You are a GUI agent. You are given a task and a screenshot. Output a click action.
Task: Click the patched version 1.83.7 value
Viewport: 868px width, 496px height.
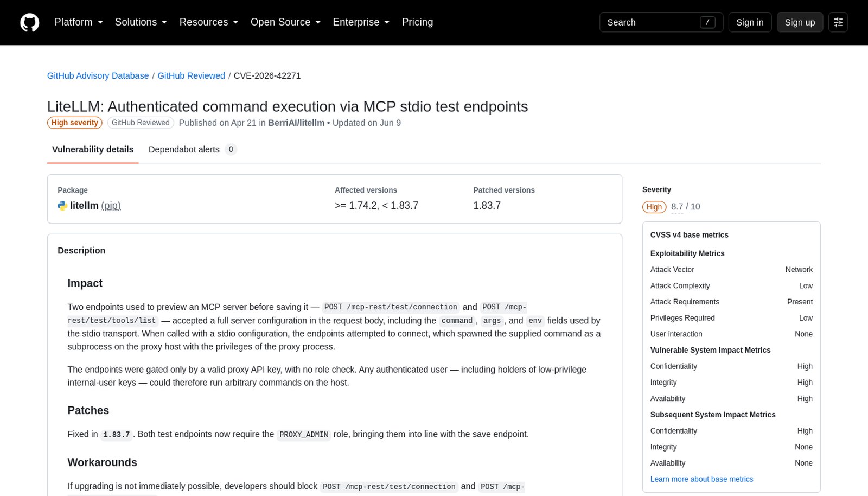coord(487,206)
